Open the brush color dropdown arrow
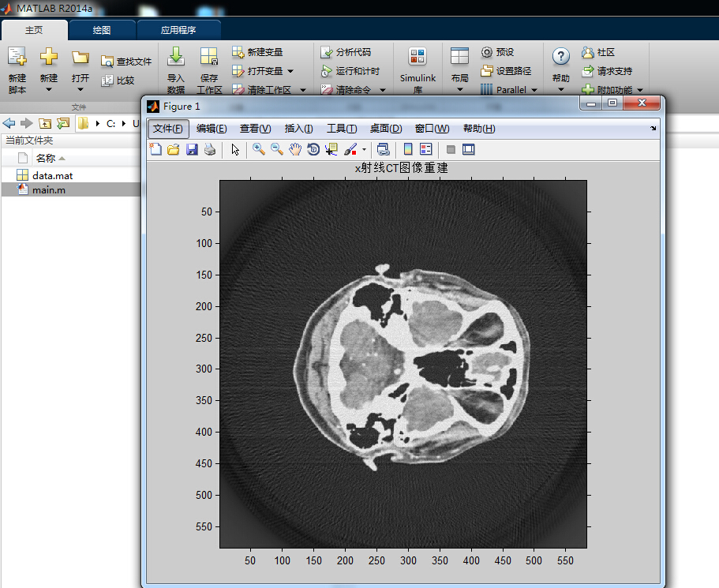719x588 pixels. point(364,149)
